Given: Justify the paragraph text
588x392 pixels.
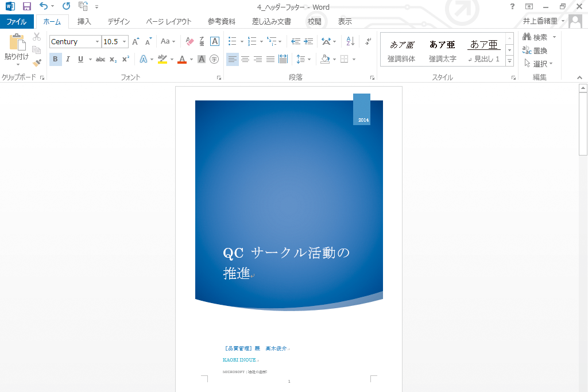Looking at the screenshot, I should pyautogui.click(x=270, y=59).
